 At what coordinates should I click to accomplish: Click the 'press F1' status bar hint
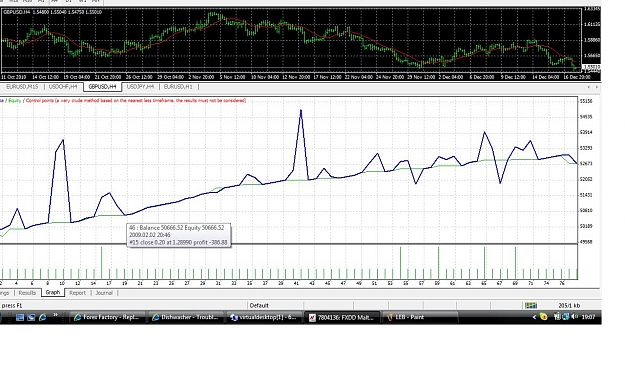click(x=12, y=306)
